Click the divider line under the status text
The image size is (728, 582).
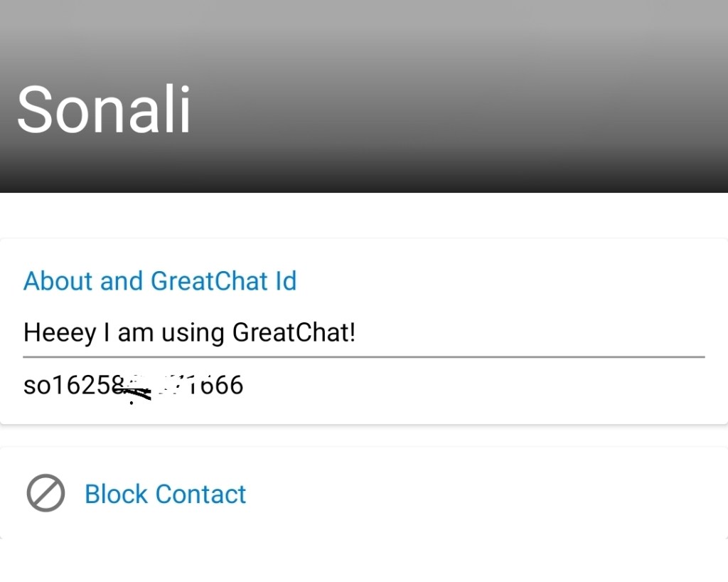(x=364, y=356)
